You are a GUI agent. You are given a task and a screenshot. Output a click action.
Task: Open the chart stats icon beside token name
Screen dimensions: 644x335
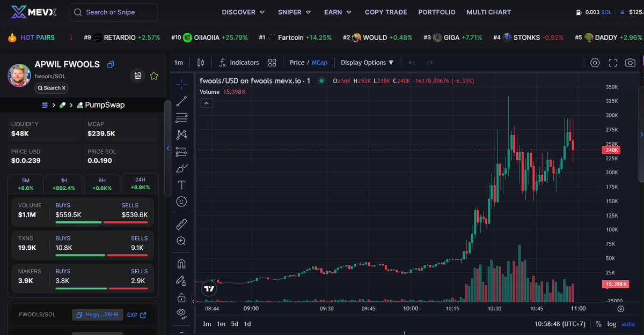[x=138, y=76]
